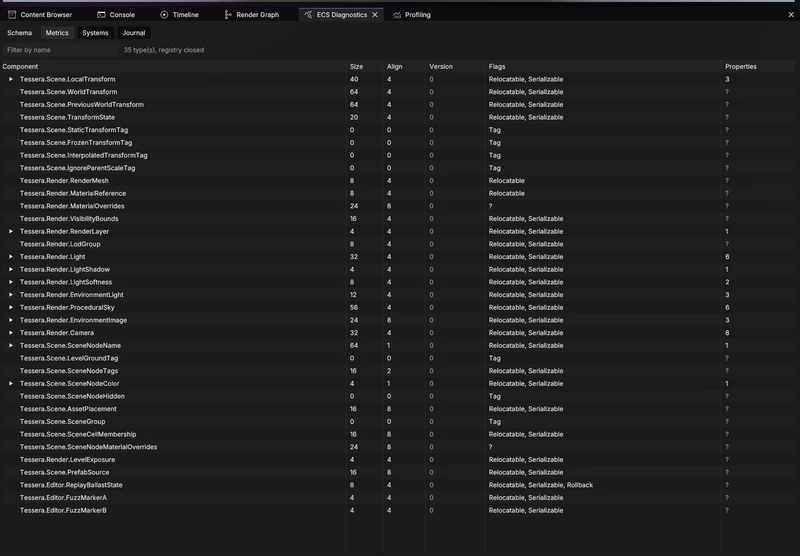
Task: Expand Tessera.Render.EnvironmentImage row
Action: click(11, 320)
